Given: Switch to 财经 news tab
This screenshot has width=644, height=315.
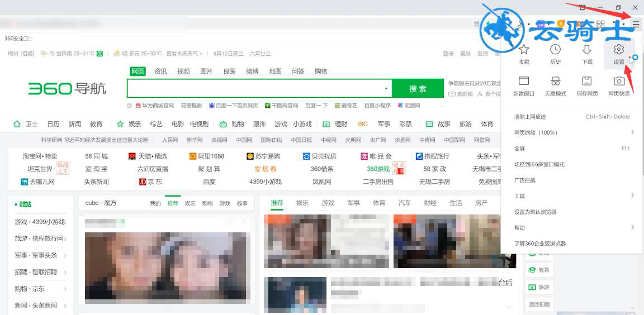Looking at the screenshot, I should tap(430, 203).
